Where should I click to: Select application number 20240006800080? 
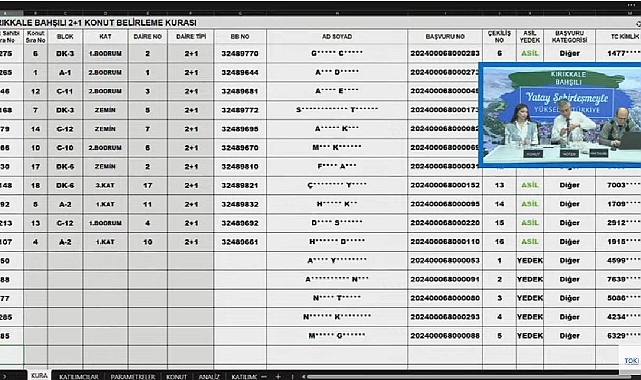[x=445, y=298]
